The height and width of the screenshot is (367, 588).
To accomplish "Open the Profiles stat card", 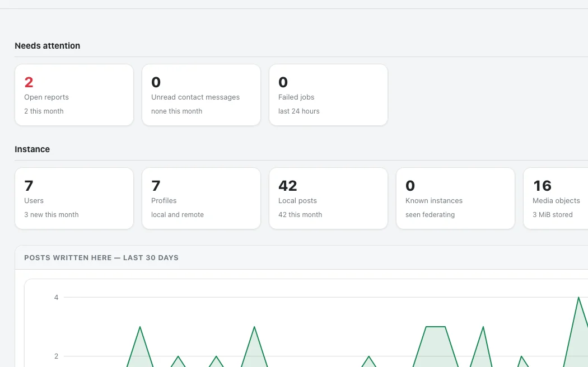I will pos(202,198).
